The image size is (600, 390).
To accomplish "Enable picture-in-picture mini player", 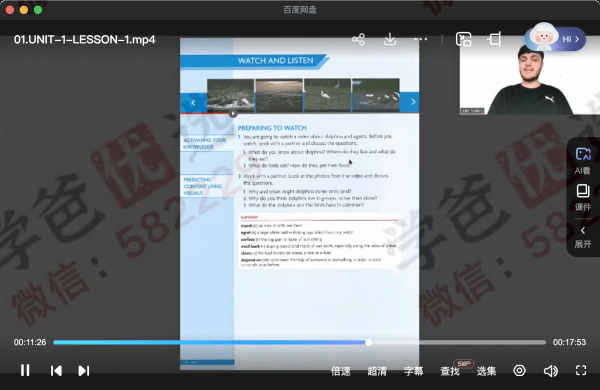I will pyautogui.click(x=463, y=39).
